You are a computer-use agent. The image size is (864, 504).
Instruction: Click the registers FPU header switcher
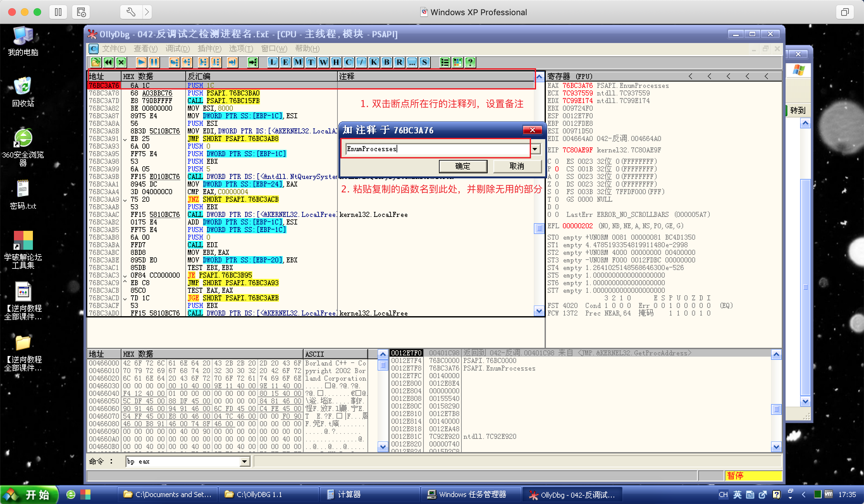570,76
